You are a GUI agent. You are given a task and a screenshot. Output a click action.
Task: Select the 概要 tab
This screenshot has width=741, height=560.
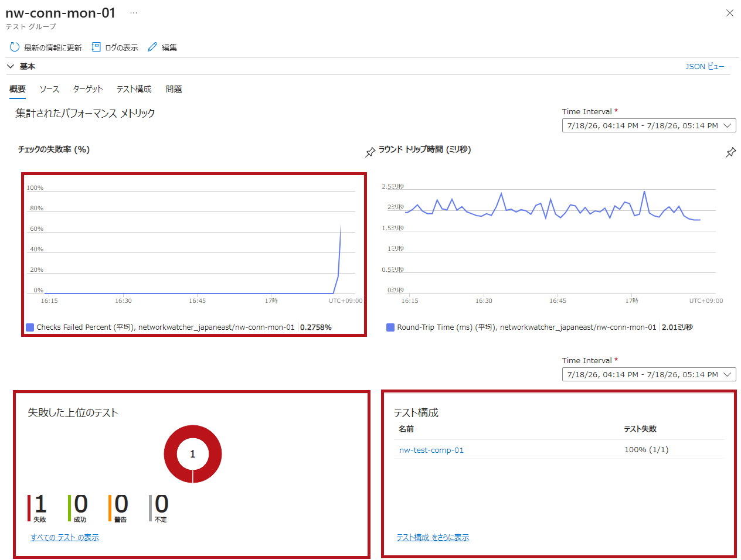(x=18, y=89)
